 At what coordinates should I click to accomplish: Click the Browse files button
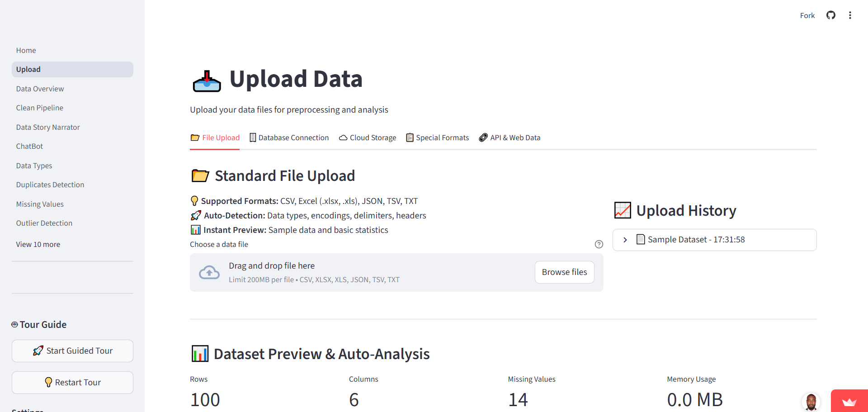564,272
